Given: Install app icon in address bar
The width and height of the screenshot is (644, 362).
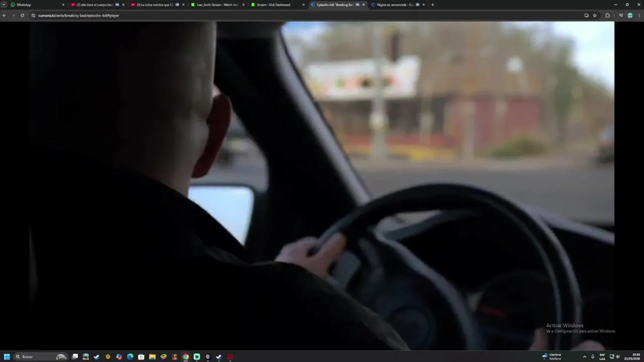Looking at the screenshot, I should point(586,16).
